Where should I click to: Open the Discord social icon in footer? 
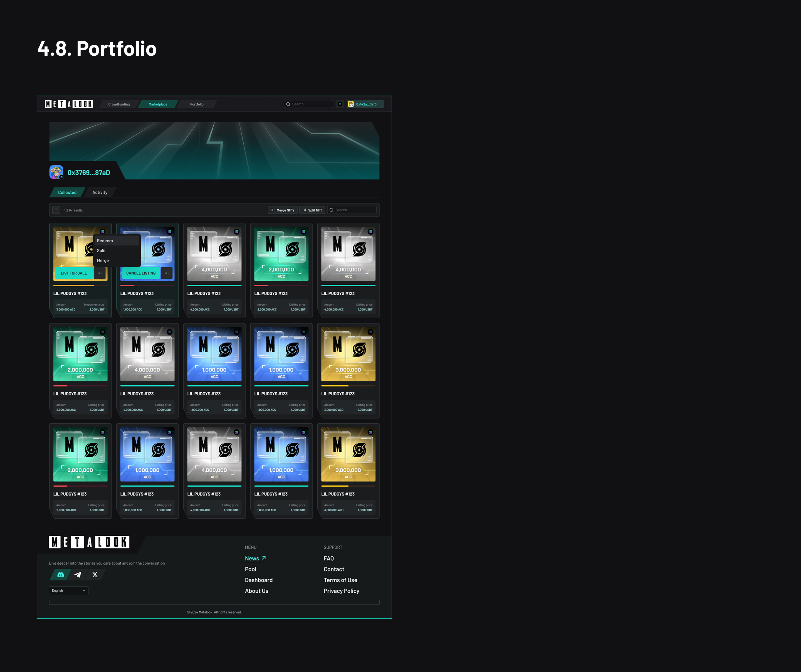[x=61, y=575]
